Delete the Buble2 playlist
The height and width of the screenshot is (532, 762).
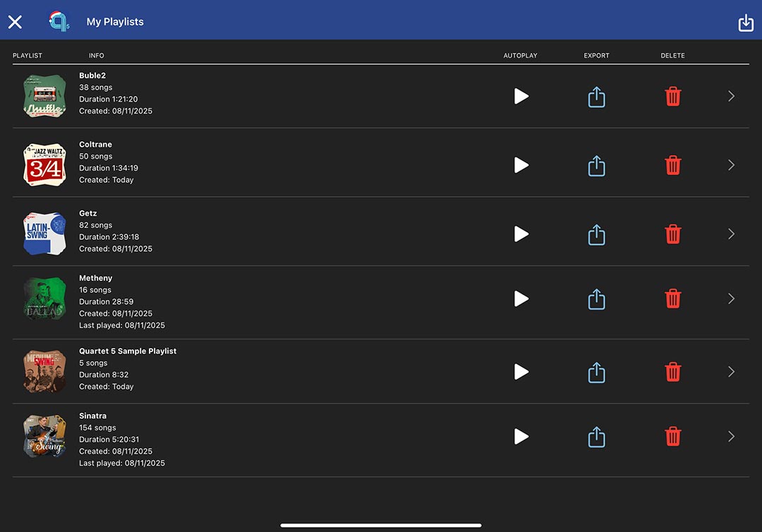[x=672, y=96]
